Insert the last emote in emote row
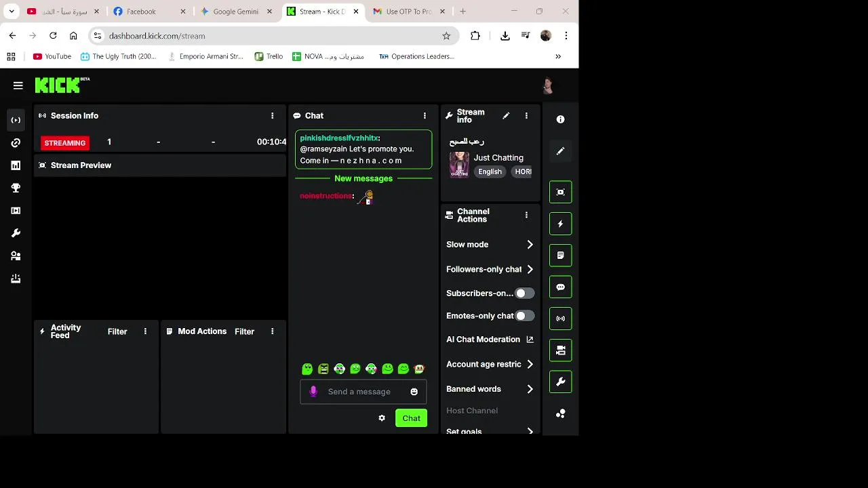 pyautogui.click(x=419, y=369)
